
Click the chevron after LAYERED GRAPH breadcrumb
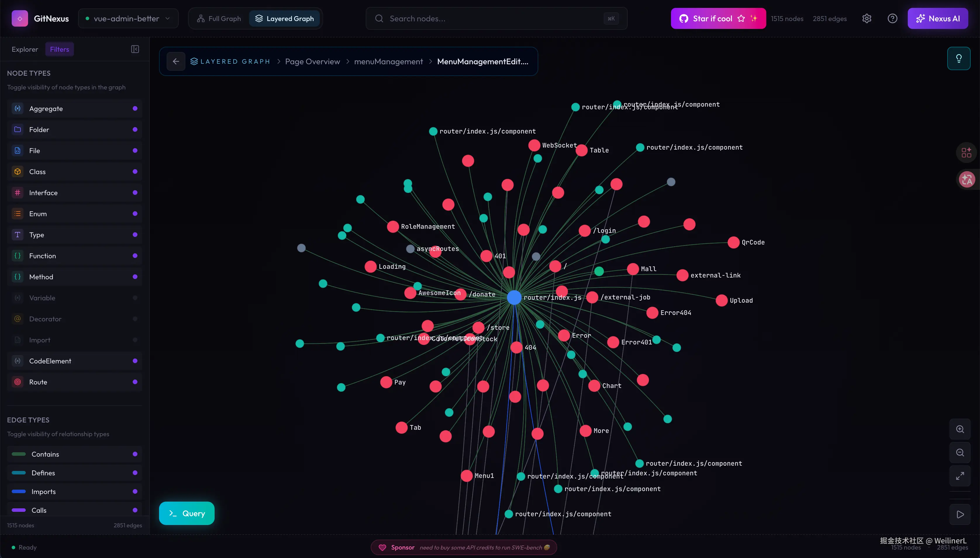(279, 61)
